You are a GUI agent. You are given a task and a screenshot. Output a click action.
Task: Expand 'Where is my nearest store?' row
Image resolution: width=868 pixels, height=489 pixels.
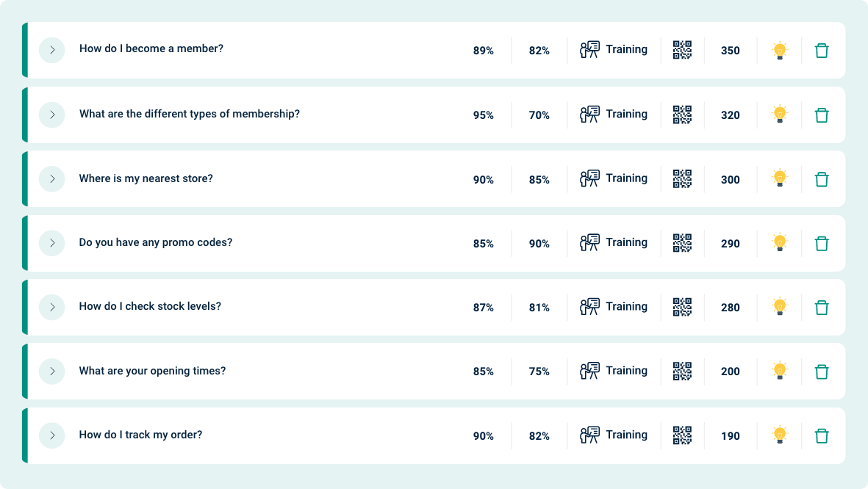point(52,178)
